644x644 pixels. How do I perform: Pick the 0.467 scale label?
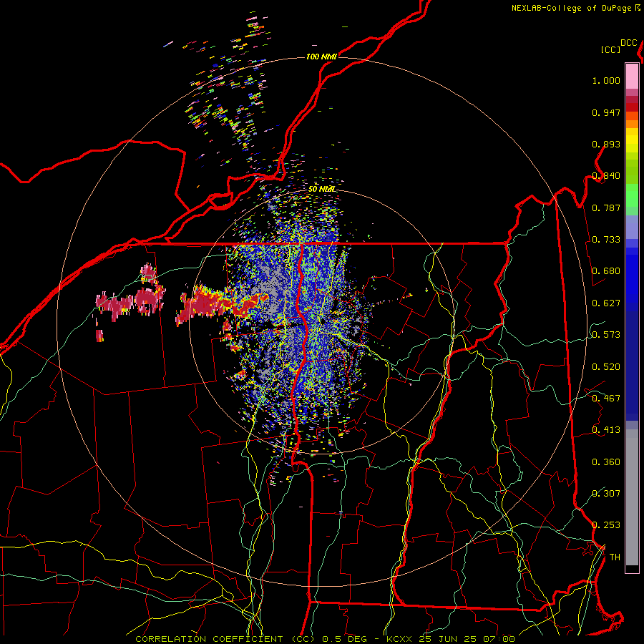coord(606,399)
